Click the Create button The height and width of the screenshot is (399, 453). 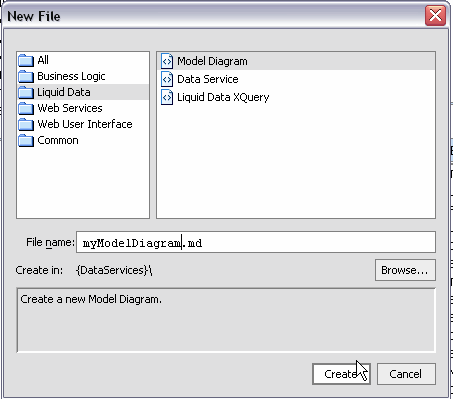pos(341,374)
